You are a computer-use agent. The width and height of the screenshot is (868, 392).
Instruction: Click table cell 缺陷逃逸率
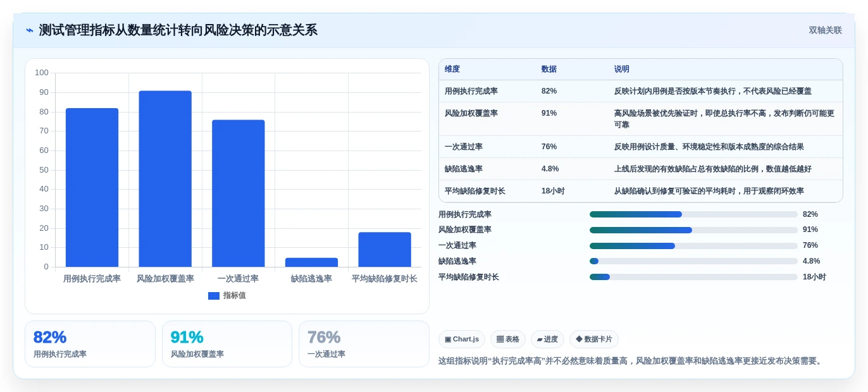464,169
